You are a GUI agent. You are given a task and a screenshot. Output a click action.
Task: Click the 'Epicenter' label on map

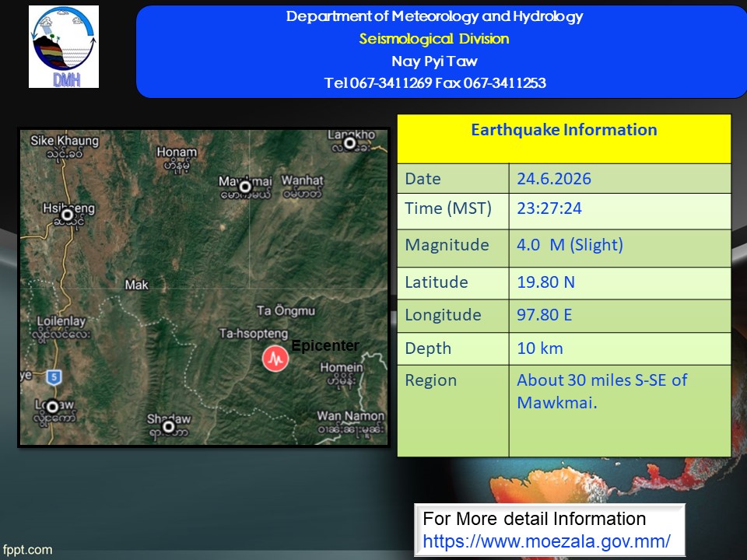[x=325, y=345]
